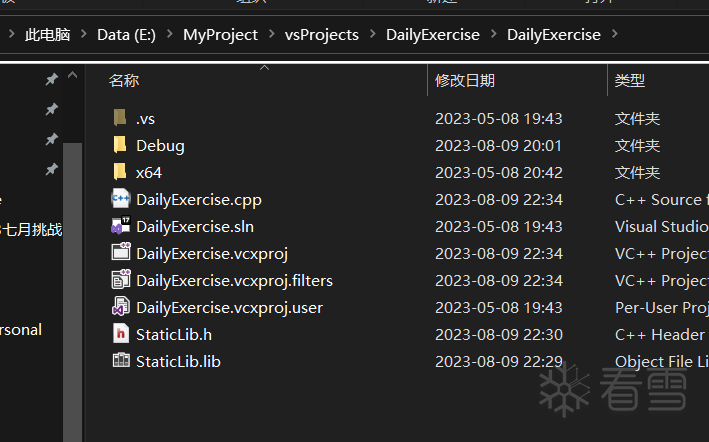Click the first pin icon in quick access
The height and width of the screenshot is (442, 709).
tap(52, 80)
